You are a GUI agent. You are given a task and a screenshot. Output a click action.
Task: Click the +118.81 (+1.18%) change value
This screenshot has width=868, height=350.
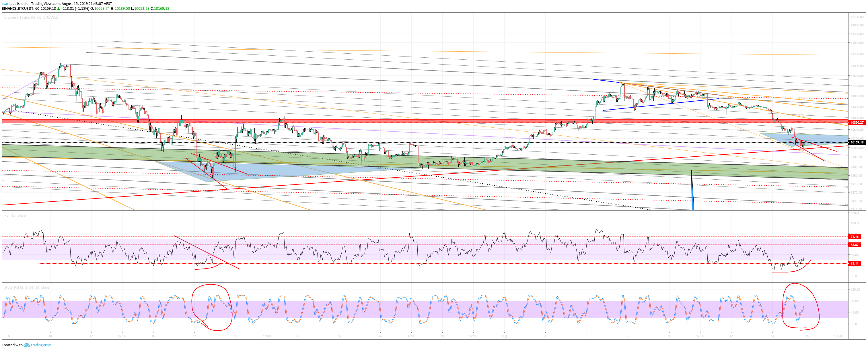(x=75, y=8)
